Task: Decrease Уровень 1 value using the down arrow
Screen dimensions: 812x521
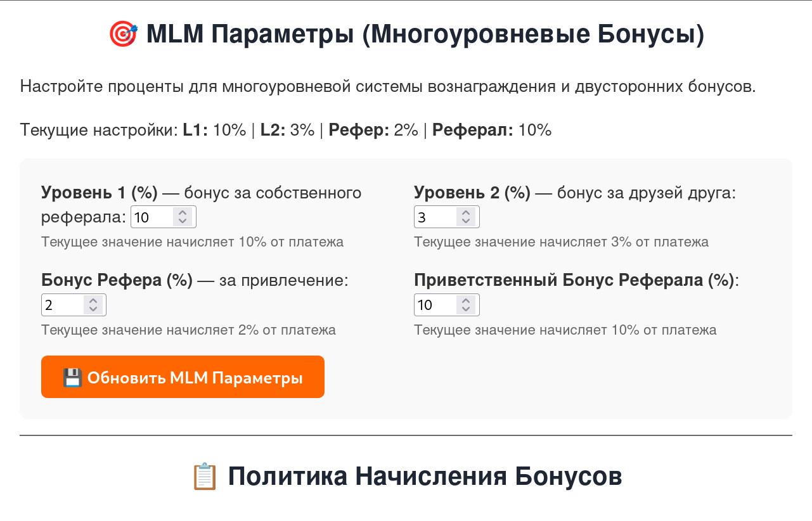Action: pyautogui.click(x=183, y=222)
